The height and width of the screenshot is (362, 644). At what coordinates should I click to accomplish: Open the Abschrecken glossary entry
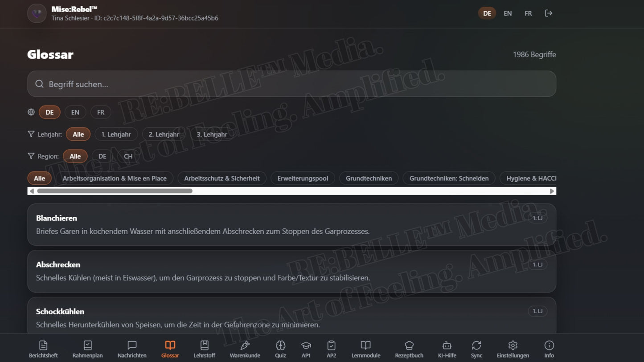point(291,271)
